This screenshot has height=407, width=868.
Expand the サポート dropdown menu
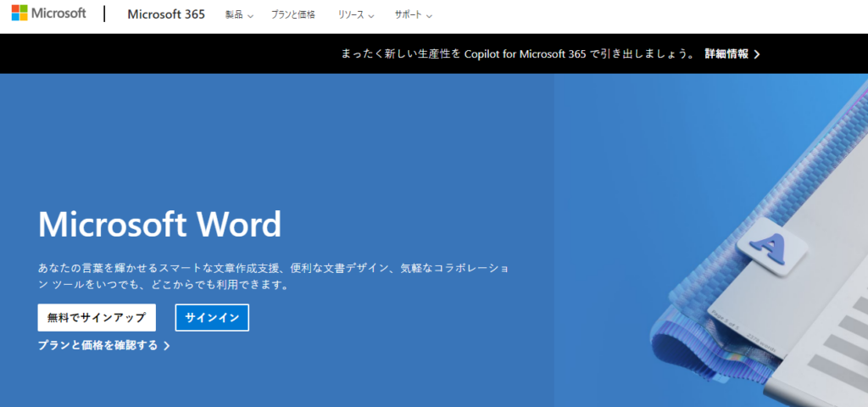coord(414,15)
